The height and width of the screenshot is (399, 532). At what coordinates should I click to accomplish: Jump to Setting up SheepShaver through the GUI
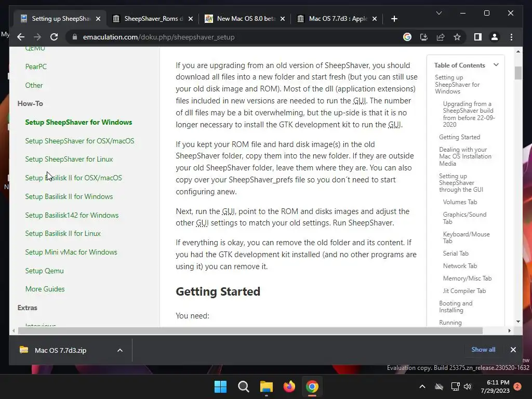pos(461,183)
